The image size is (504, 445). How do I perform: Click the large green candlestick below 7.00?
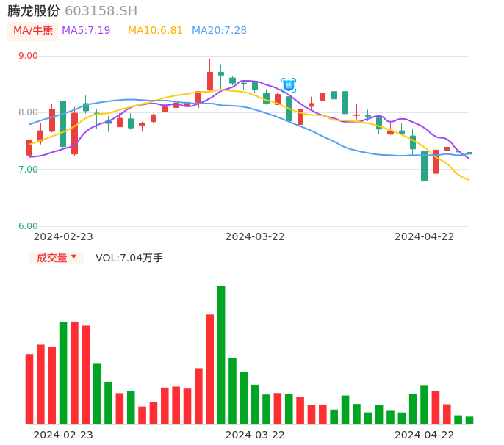(424, 166)
